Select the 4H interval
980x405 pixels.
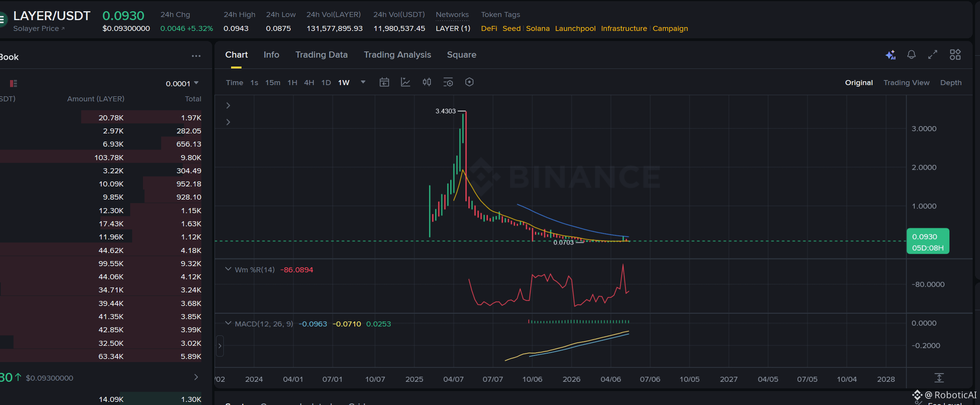[x=309, y=82]
